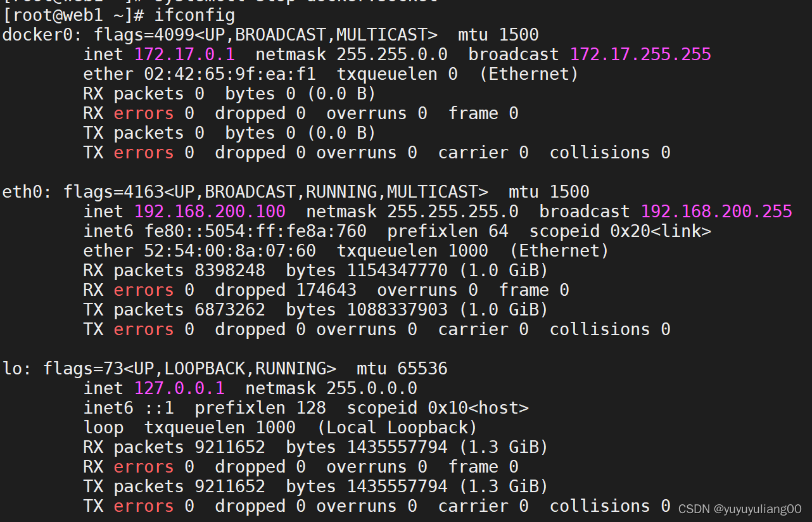
Task: Select docker0 broadcast address 172.17.255.255
Action: click(x=640, y=54)
